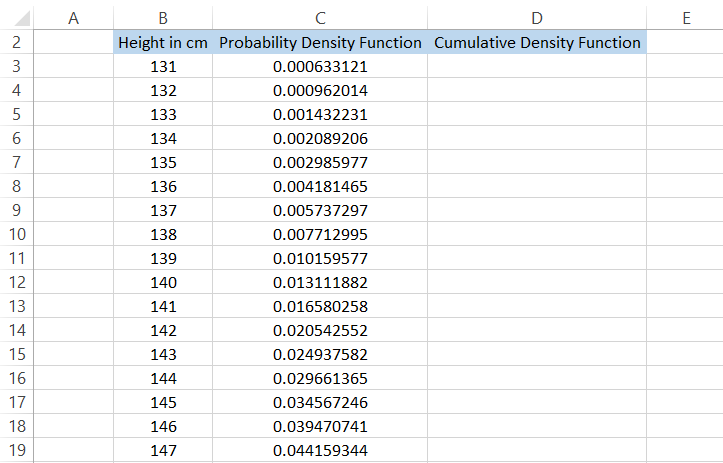The width and height of the screenshot is (723, 463).
Task: Select column E header
Action: click(685, 18)
